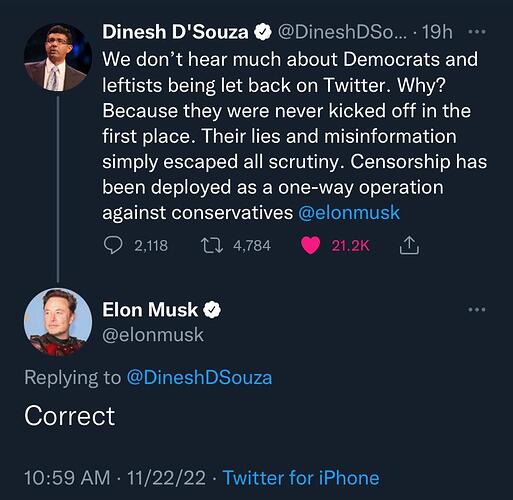Retweet using the 4,784 retweet icon
This screenshot has width=513, height=500.
click(x=212, y=246)
